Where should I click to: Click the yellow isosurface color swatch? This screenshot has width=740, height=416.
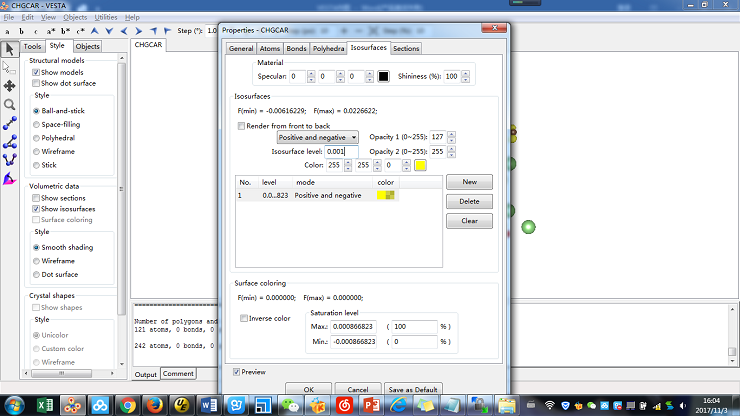tap(420, 165)
